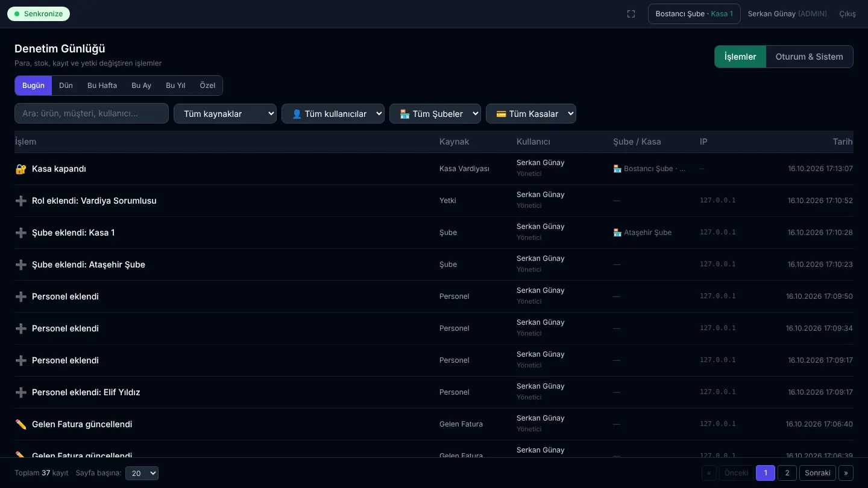The width and height of the screenshot is (868, 488).
Task: Choose the Bu Hafta date tab
Action: point(102,86)
